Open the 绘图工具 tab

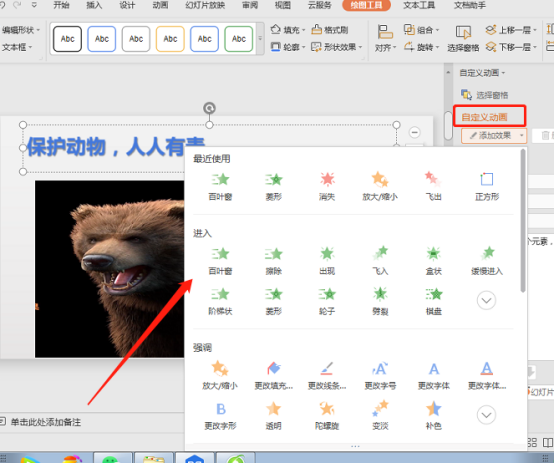pos(366,5)
